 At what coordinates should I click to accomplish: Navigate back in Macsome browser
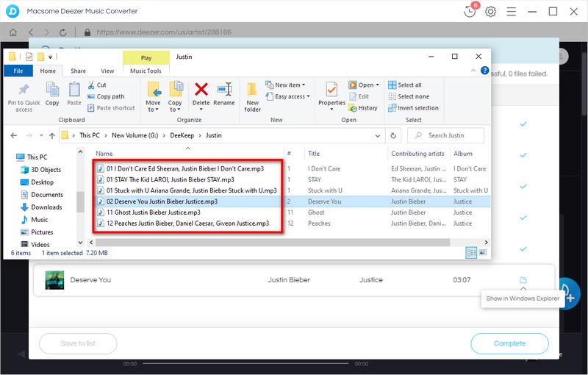click(x=31, y=32)
